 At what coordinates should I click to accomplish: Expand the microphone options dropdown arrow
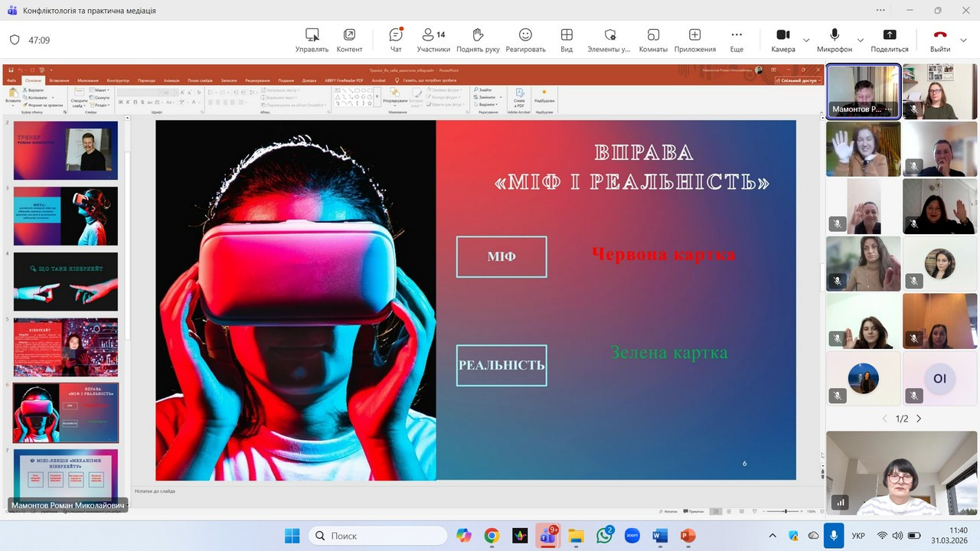pyautogui.click(x=860, y=40)
